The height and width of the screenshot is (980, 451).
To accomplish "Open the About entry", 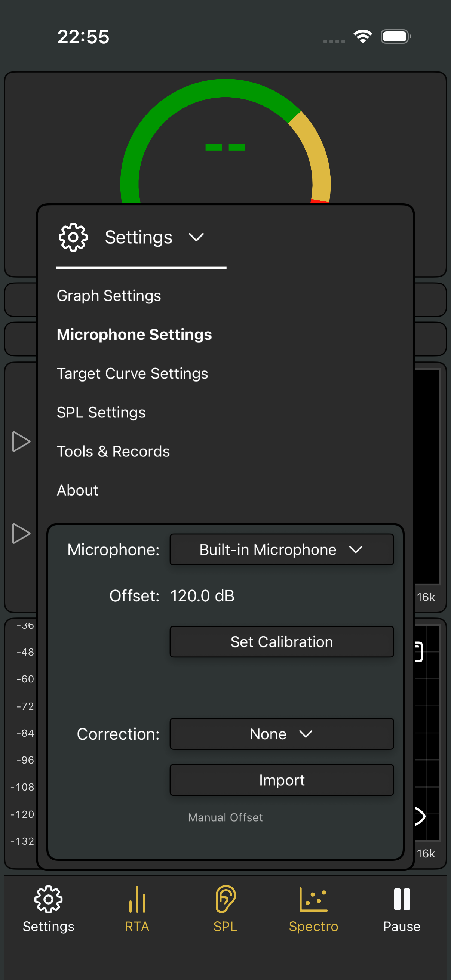I will click(78, 490).
